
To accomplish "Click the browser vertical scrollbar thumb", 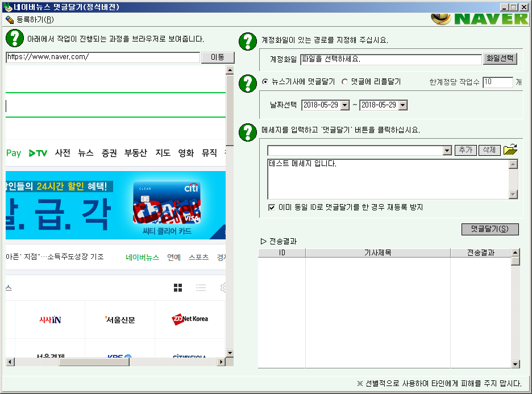I will 230,111.
